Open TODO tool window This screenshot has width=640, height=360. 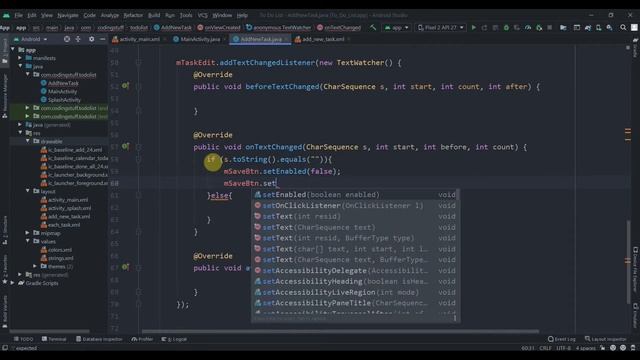click(24, 339)
